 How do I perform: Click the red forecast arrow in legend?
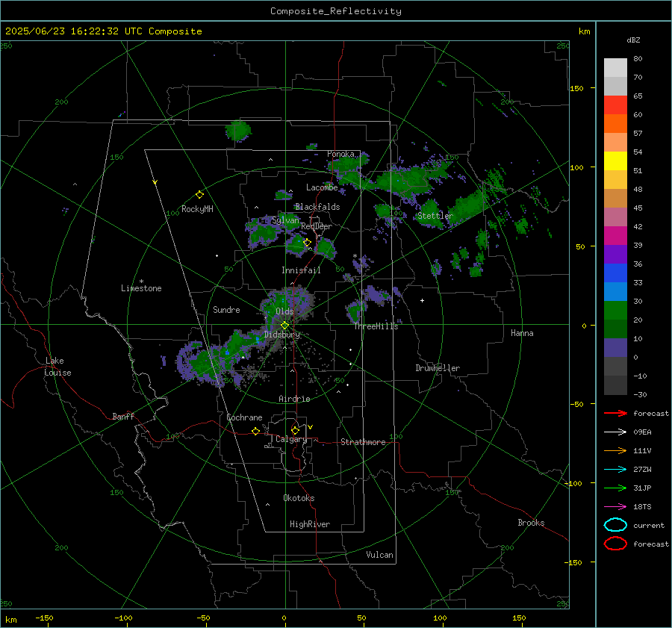[615, 413]
